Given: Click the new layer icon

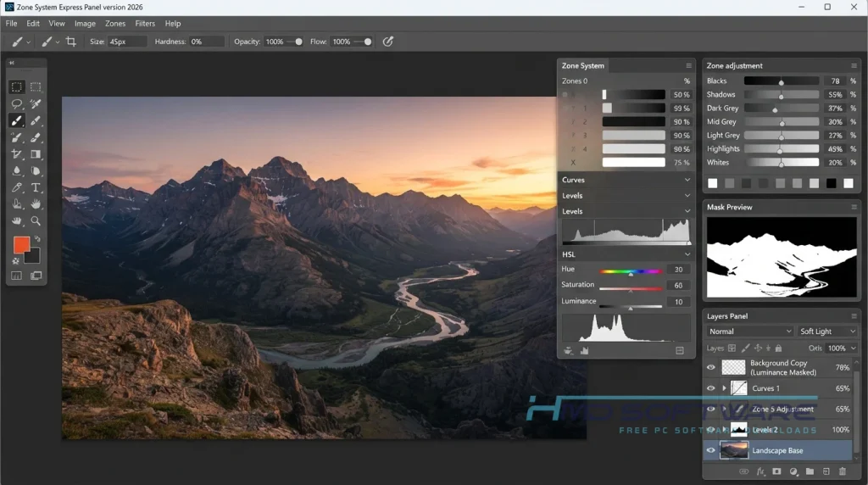Looking at the screenshot, I should [x=826, y=471].
